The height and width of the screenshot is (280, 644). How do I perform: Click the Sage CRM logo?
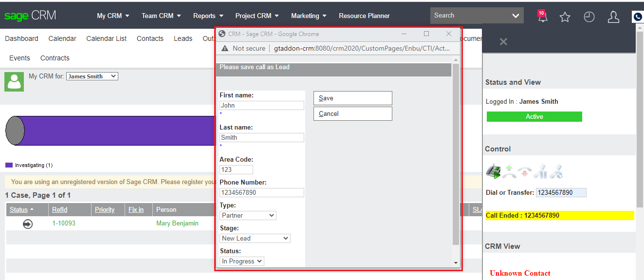click(30, 16)
